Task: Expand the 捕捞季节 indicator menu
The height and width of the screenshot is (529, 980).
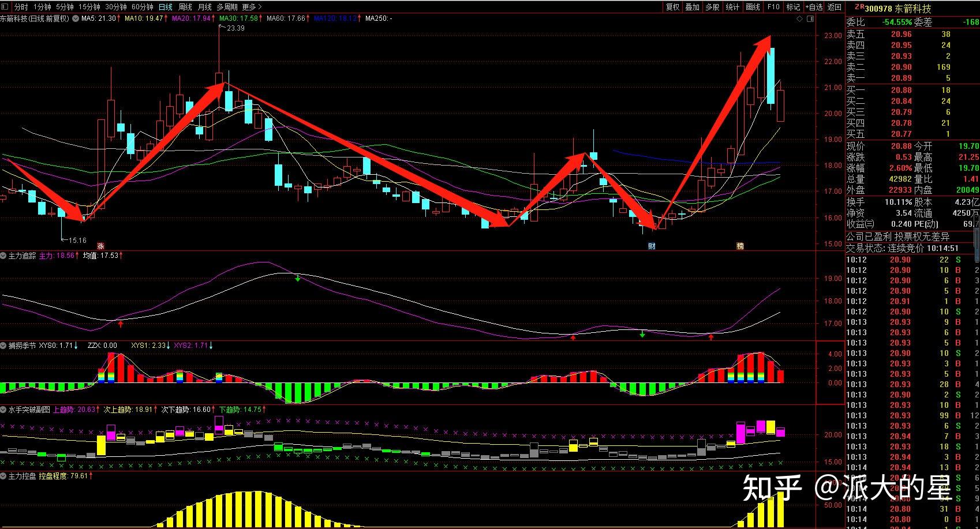Action: click(x=4, y=346)
